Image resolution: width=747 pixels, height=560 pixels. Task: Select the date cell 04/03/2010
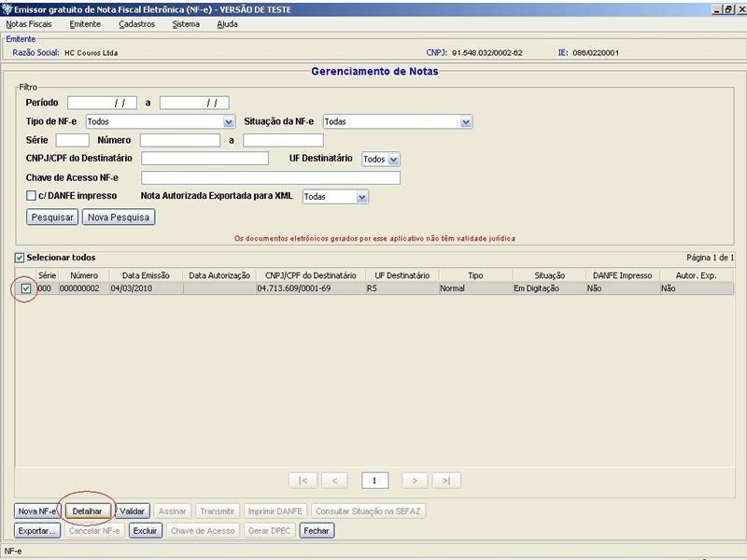146,288
